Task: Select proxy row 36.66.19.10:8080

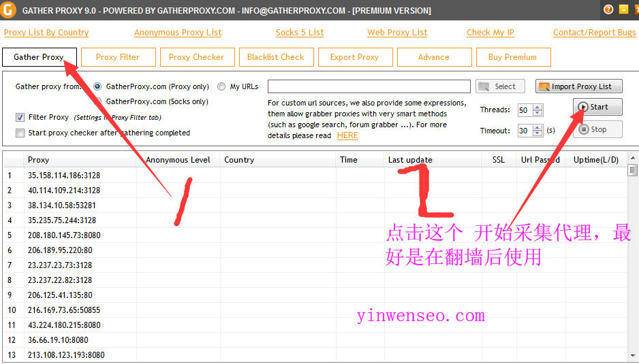Action: tap(315, 340)
